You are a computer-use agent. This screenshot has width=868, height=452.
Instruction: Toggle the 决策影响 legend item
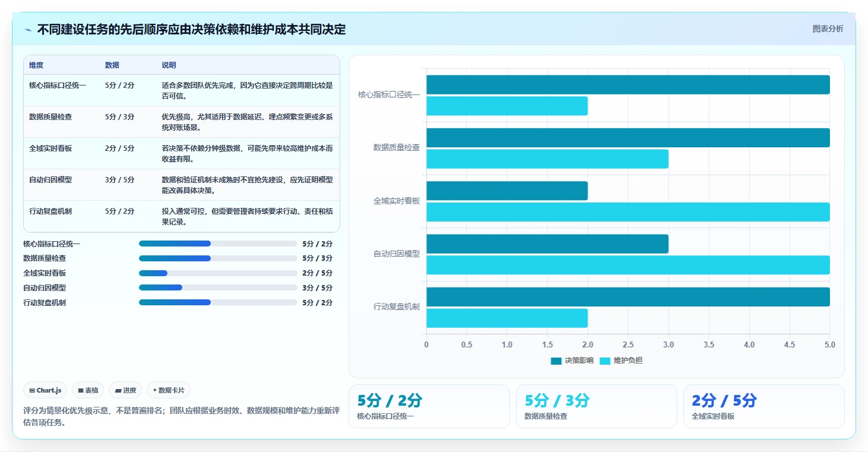point(572,361)
